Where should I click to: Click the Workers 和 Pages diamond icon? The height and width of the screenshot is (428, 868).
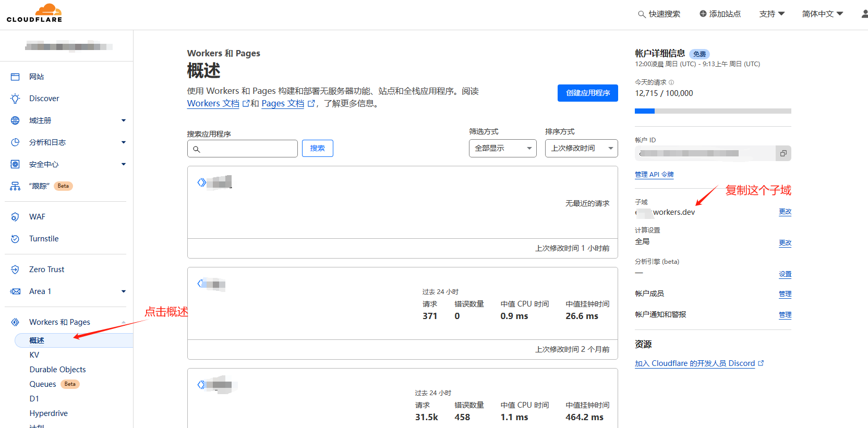pyautogui.click(x=15, y=322)
